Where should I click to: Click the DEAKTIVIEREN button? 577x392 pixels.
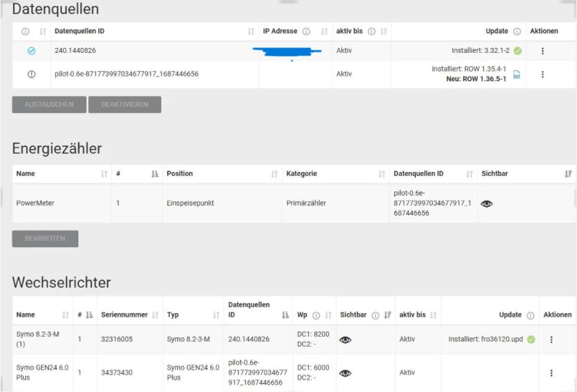(124, 104)
